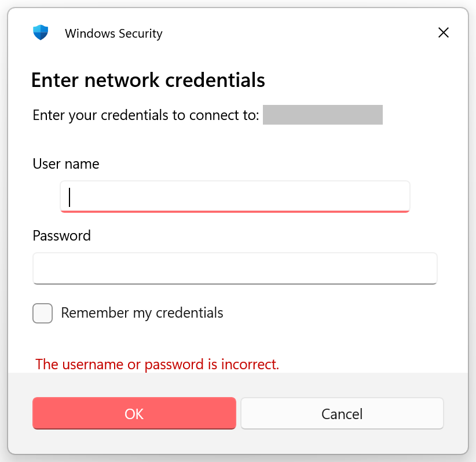
Task: Click the word "incorrect" in the error
Action: coord(249,365)
